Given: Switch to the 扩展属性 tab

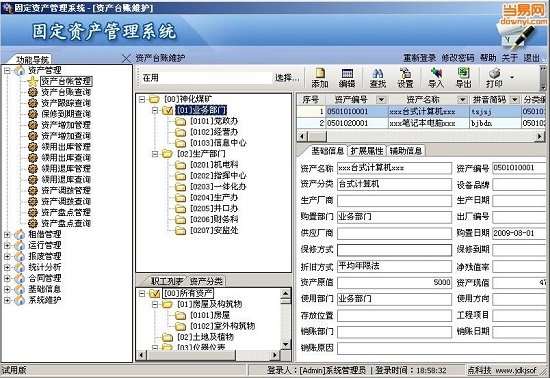Looking at the screenshot, I should [367, 151].
